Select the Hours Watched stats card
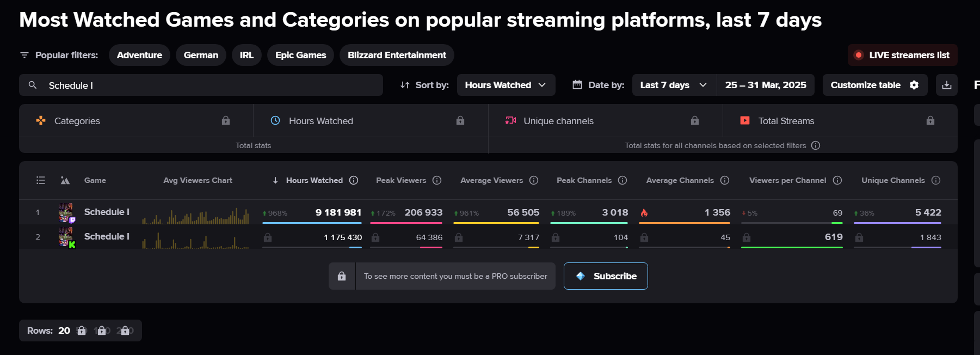This screenshot has height=355, width=980. (370, 121)
